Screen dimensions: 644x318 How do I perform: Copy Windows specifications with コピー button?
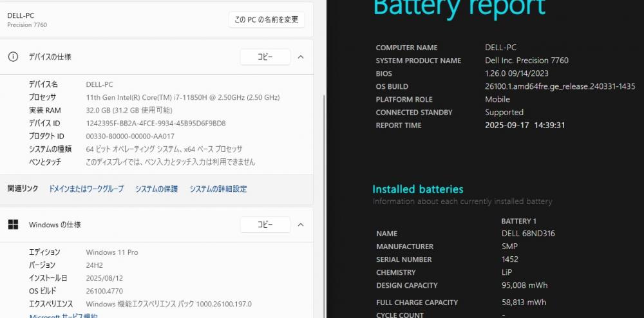tap(265, 225)
